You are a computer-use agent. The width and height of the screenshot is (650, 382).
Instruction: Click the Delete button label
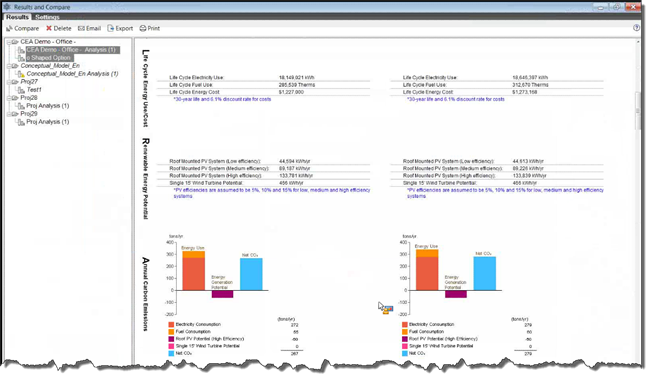62,28
